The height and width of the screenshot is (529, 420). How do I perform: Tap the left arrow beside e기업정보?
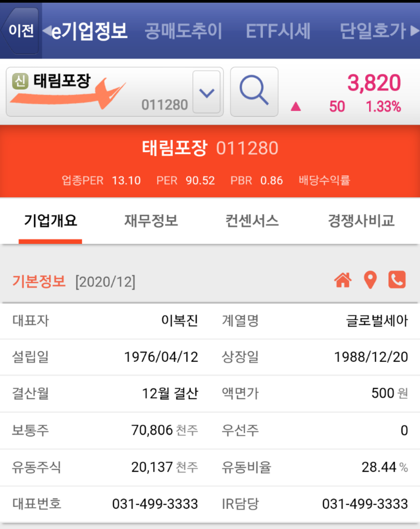click(x=47, y=31)
